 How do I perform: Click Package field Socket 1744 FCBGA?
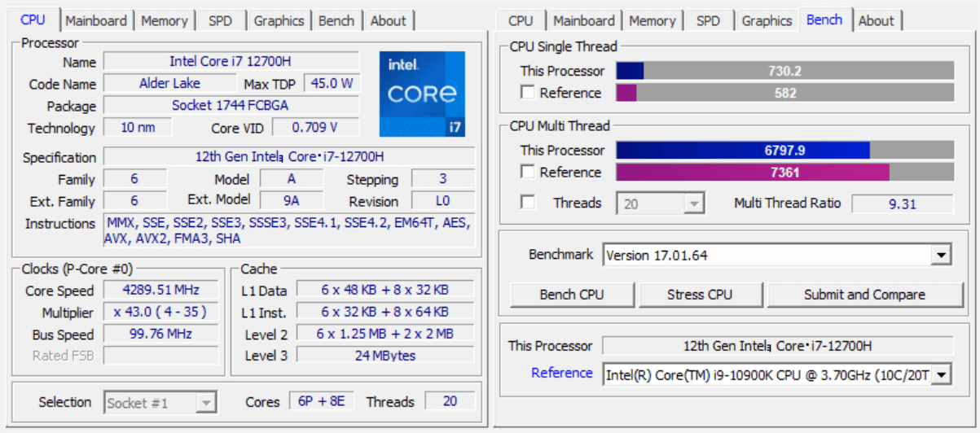point(231,105)
